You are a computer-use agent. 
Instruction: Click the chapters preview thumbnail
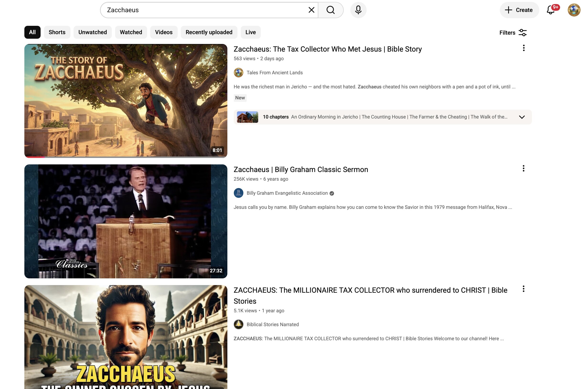[247, 117]
